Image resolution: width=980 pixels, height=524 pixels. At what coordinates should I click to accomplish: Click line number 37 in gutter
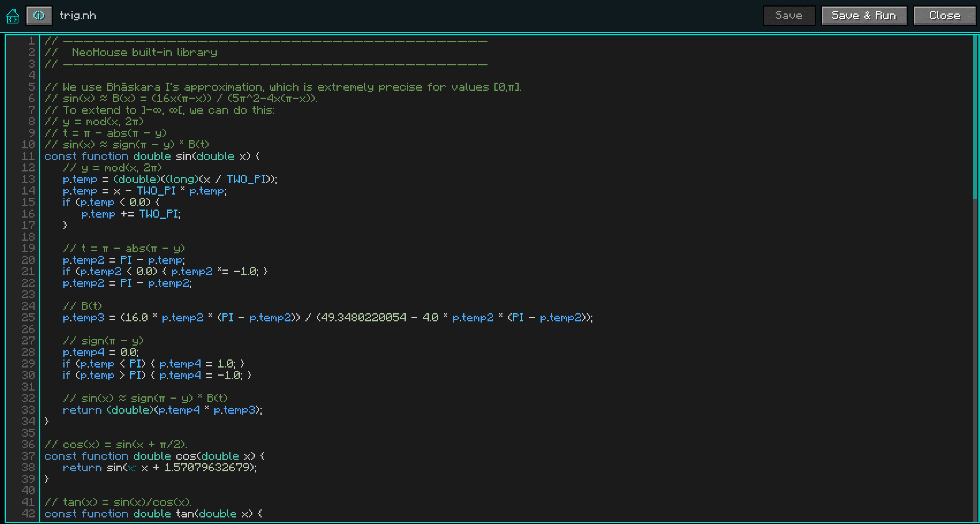(28, 456)
